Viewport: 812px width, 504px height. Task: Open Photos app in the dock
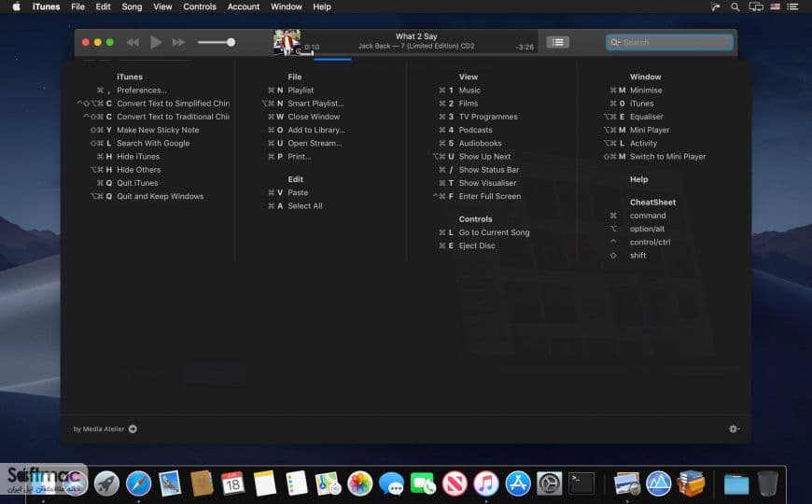click(x=360, y=483)
